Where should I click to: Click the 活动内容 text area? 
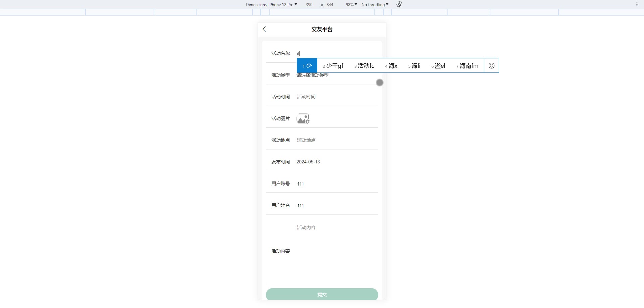[x=335, y=251]
